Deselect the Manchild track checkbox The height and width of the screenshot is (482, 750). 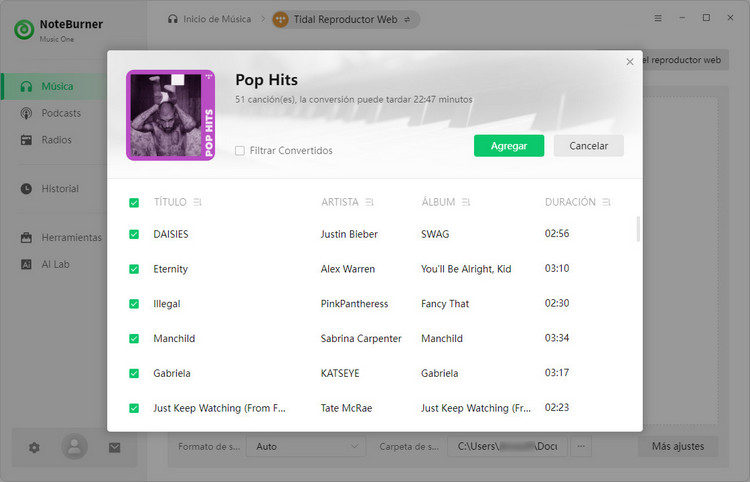[x=134, y=338]
